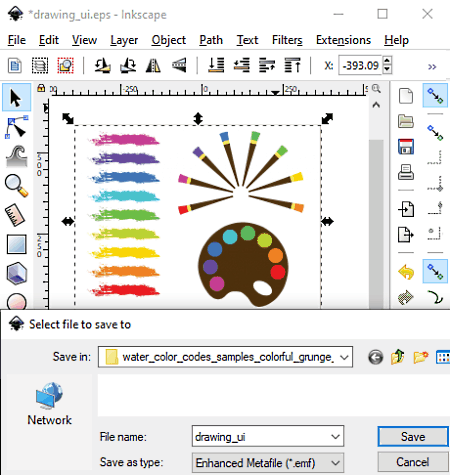Import a file into the document

(x=406, y=209)
